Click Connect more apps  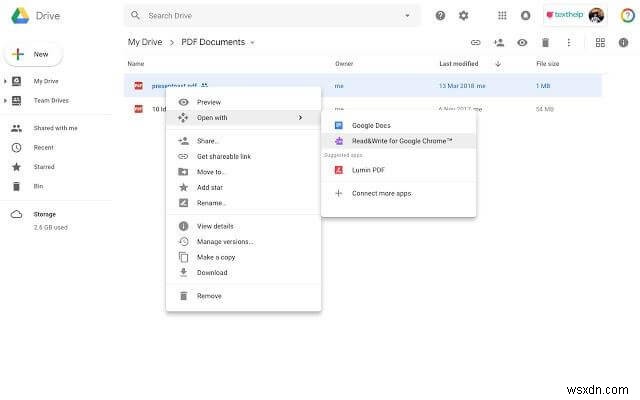[x=398, y=193]
